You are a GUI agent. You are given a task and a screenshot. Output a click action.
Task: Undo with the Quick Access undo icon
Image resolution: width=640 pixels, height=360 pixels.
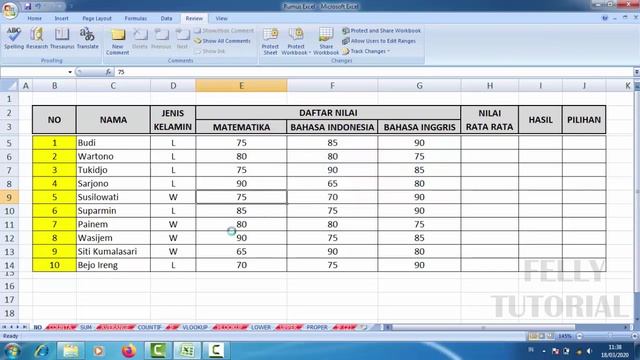click(39, 6)
